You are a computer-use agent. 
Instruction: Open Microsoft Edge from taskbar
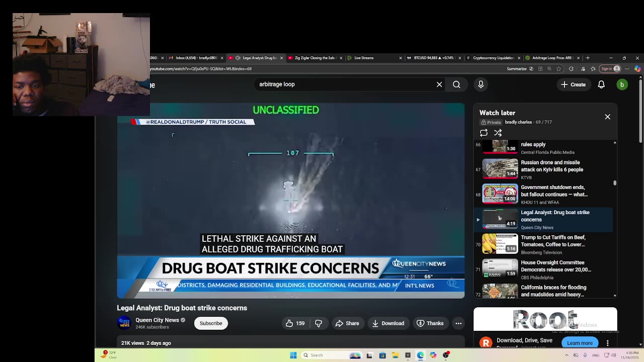(x=420, y=355)
